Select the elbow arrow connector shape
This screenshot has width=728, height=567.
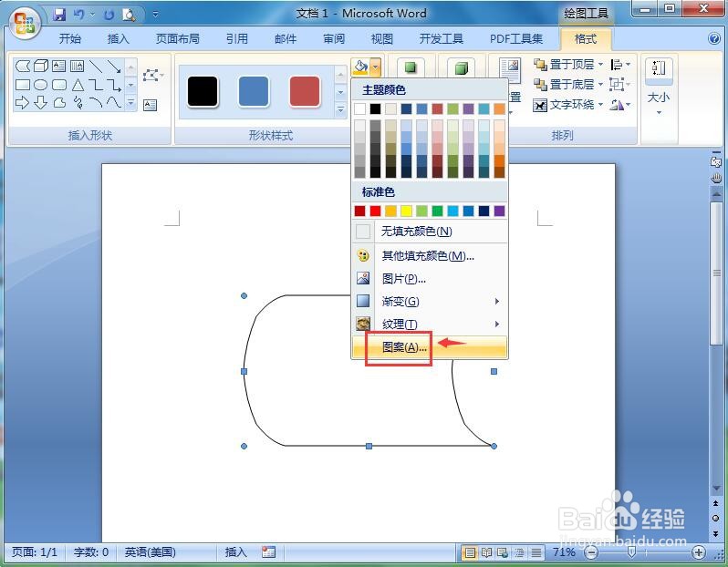(x=114, y=85)
